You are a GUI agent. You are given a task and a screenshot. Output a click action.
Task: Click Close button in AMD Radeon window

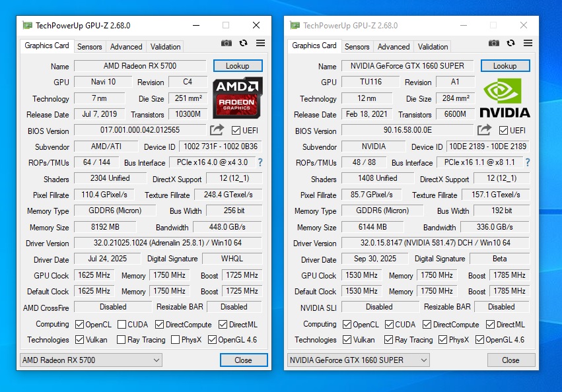244,360
